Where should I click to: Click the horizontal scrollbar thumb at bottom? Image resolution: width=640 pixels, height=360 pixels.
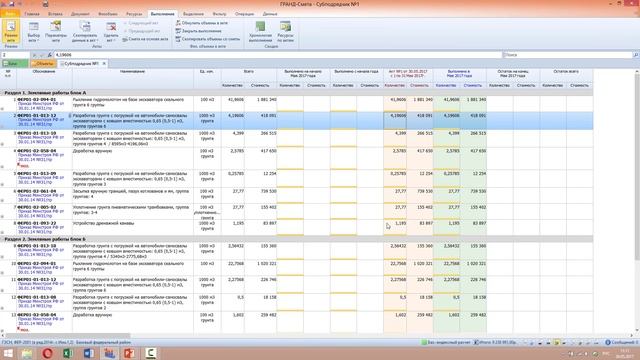[67, 335]
